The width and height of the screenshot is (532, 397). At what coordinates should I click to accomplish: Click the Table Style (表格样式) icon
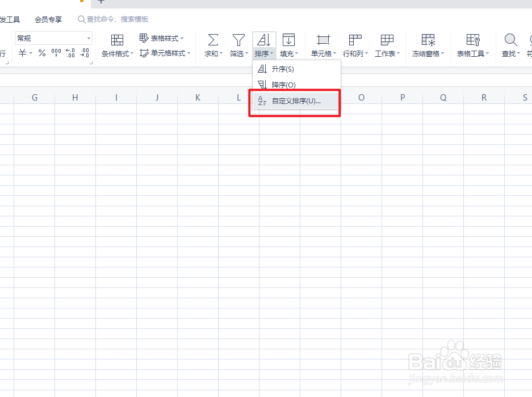click(144, 38)
